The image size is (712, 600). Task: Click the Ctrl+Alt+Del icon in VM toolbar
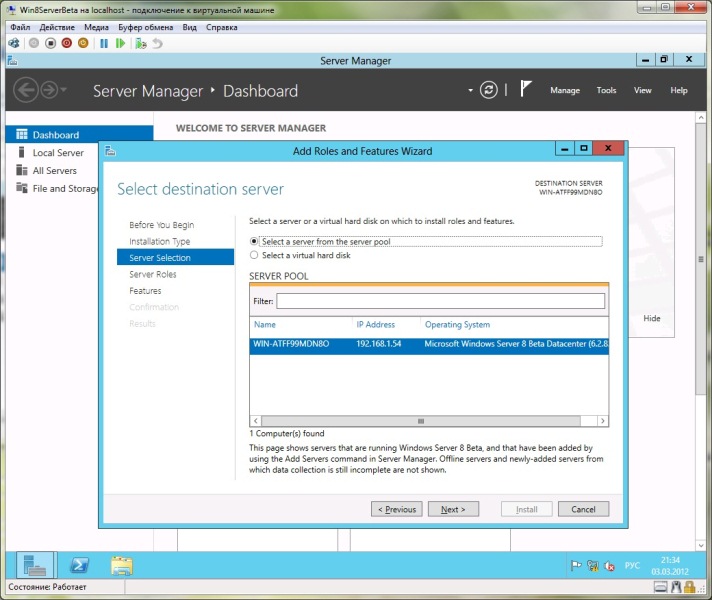coord(13,43)
